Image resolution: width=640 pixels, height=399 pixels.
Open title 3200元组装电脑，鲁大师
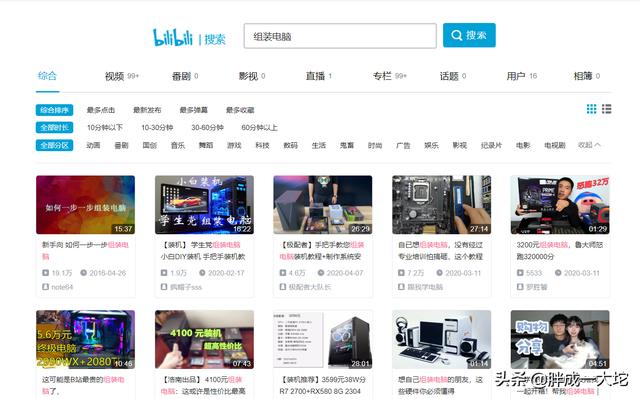point(560,250)
